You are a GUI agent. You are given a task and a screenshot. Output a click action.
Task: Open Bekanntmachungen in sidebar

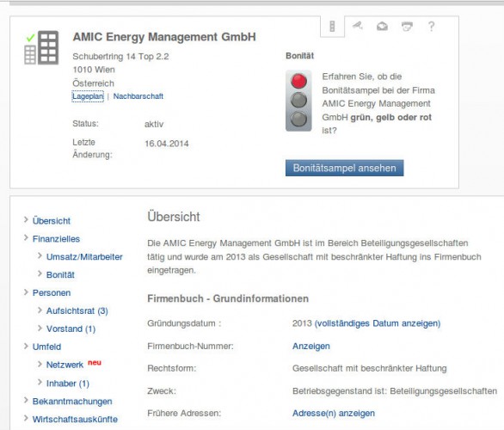pyautogui.click(x=72, y=402)
